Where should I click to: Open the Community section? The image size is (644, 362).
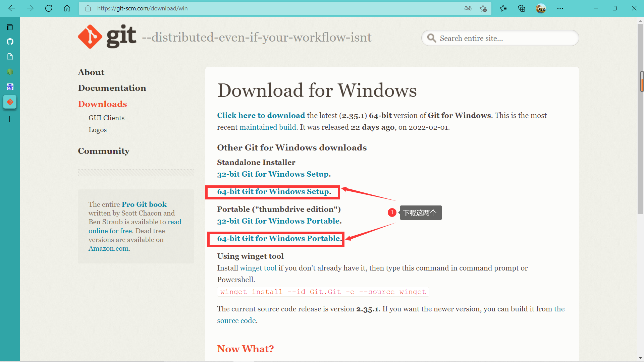(104, 151)
